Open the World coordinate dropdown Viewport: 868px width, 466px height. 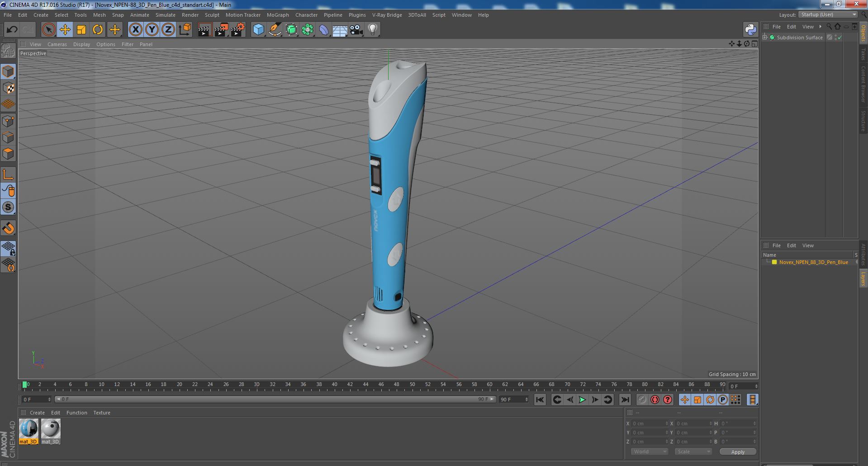click(650, 452)
